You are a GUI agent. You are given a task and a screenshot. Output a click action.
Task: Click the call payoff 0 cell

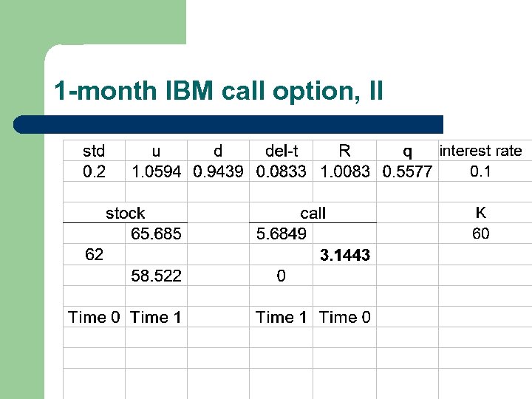pyautogui.click(x=281, y=276)
